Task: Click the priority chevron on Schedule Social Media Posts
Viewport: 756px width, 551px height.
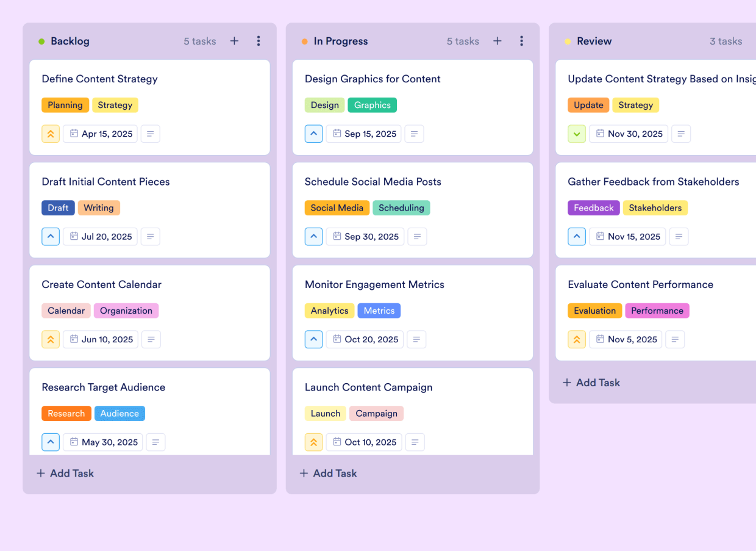Action: pos(313,236)
